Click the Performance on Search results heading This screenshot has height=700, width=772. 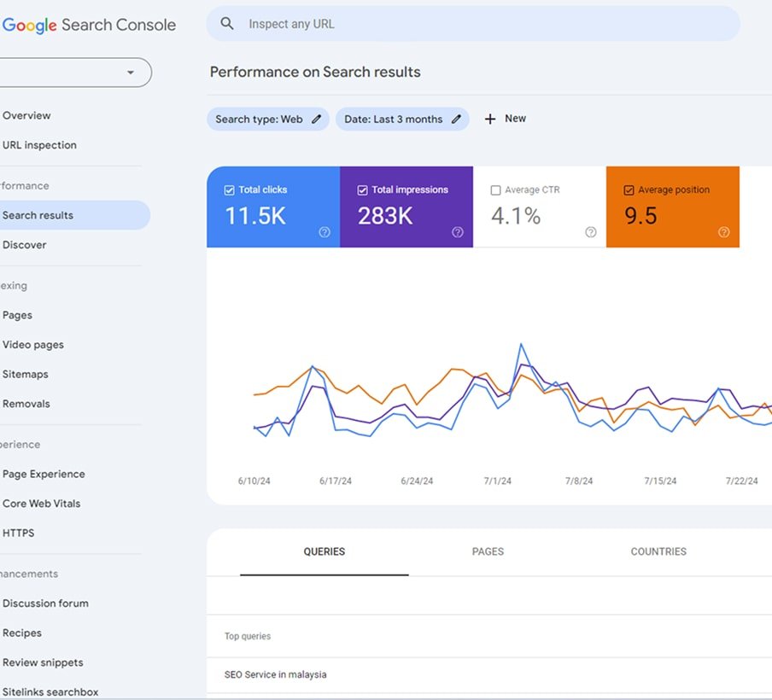point(315,72)
